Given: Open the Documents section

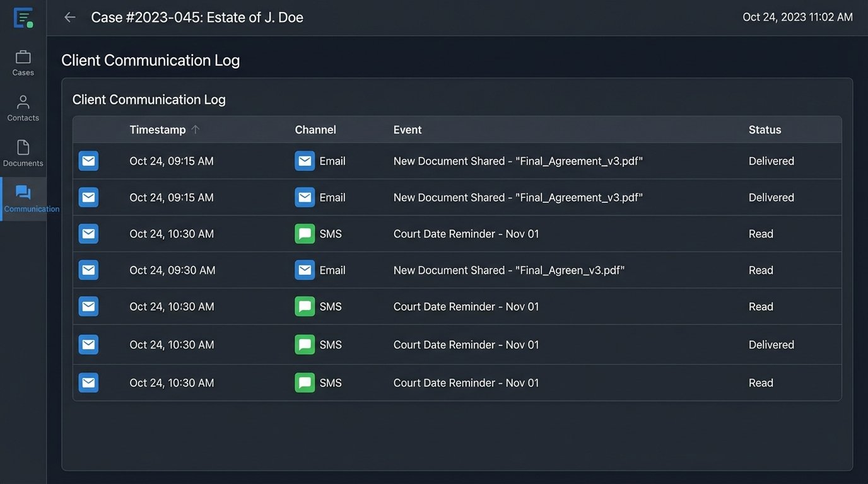Looking at the screenshot, I should point(23,153).
